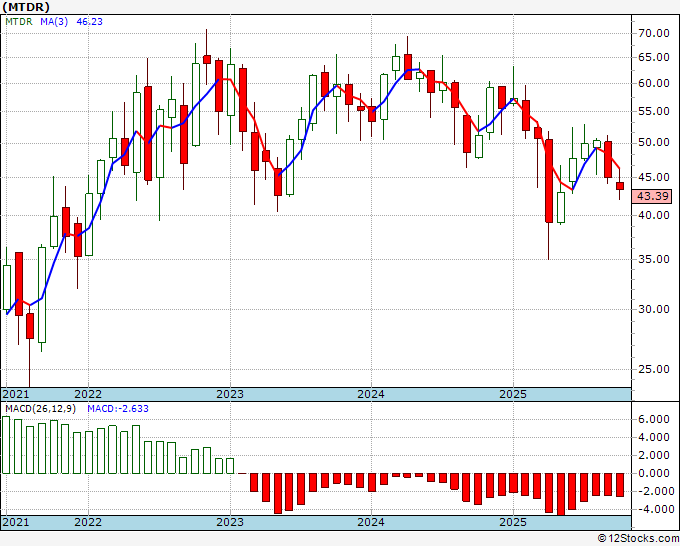Image resolution: width=680 pixels, height=546 pixels.
Task: Select the rightmost red MACD histogram bar
Action: tap(620, 485)
